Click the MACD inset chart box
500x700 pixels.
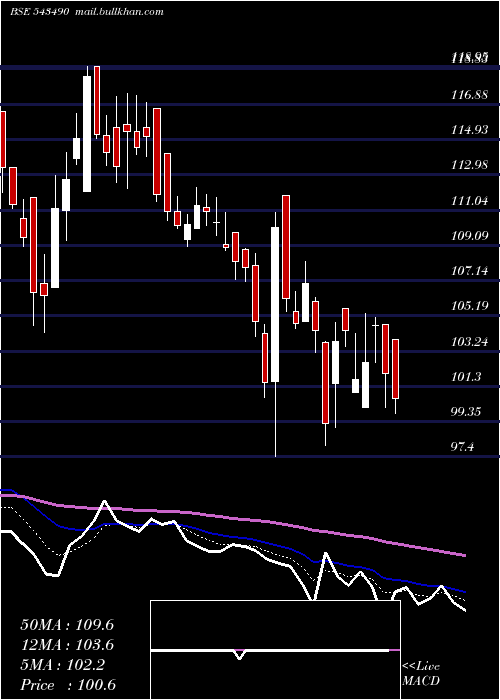coord(275,650)
